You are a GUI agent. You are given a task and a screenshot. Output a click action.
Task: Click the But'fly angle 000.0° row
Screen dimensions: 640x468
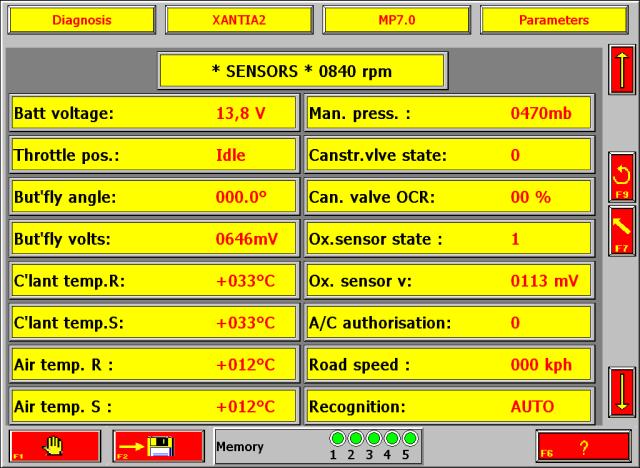154,197
